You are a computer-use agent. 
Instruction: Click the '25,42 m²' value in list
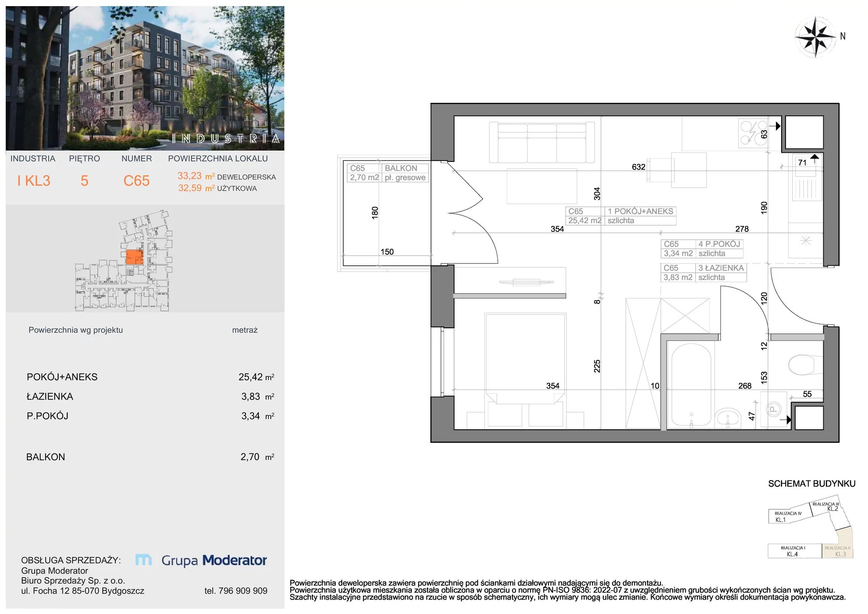pos(256,377)
